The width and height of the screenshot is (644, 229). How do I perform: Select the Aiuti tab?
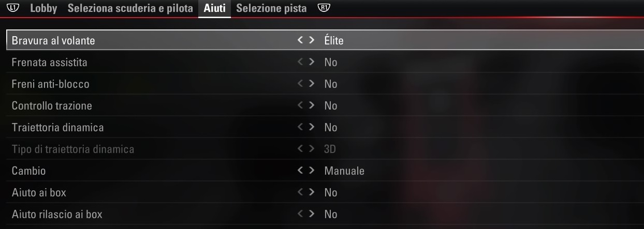(214, 8)
